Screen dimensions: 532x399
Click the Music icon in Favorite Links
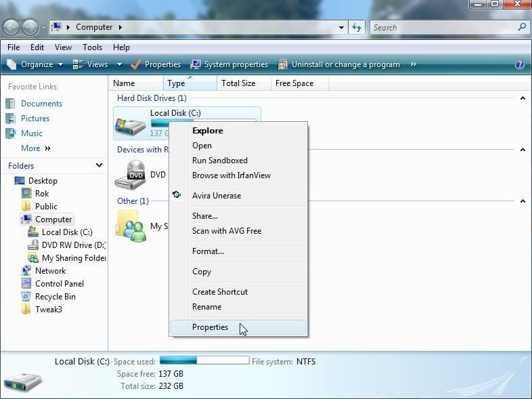pyautogui.click(x=11, y=133)
